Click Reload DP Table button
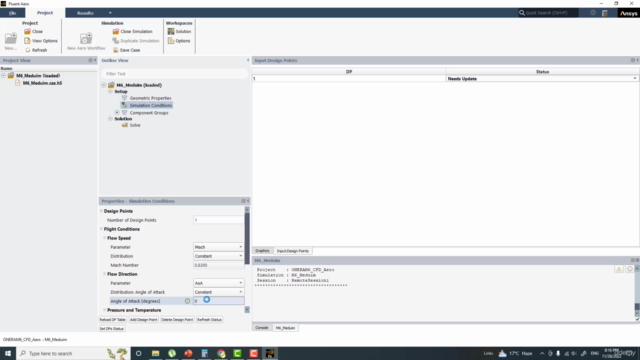Screen dimensions: 640x360 [x=113, y=320]
